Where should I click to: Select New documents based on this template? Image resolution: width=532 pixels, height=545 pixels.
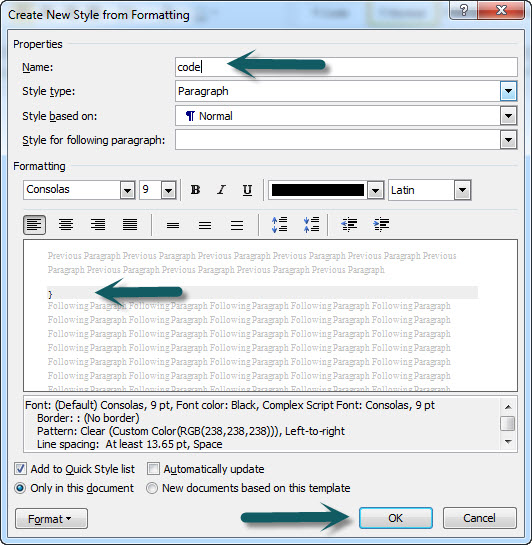point(152,488)
